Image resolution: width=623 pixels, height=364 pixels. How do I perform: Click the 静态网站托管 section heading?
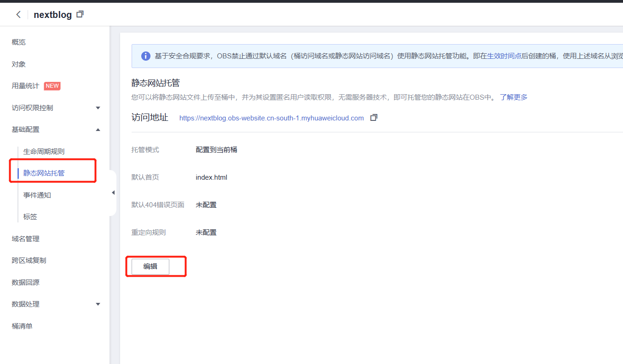click(156, 83)
